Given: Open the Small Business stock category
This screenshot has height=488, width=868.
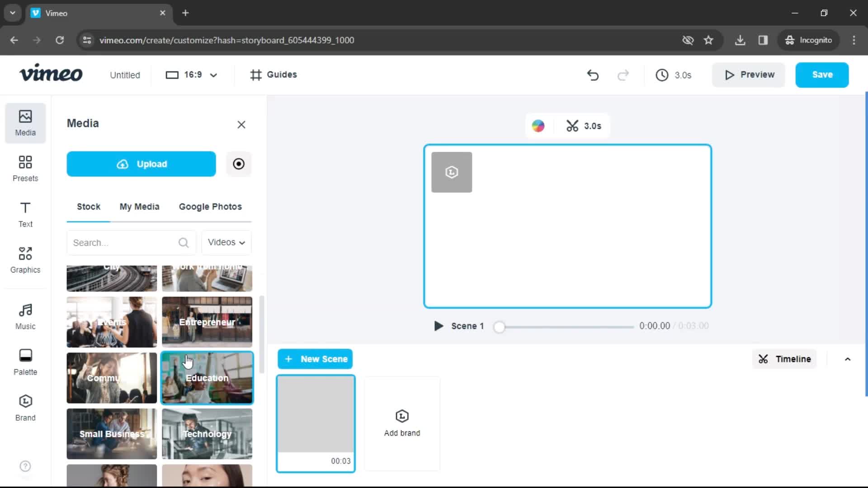Looking at the screenshot, I should click(x=112, y=434).
